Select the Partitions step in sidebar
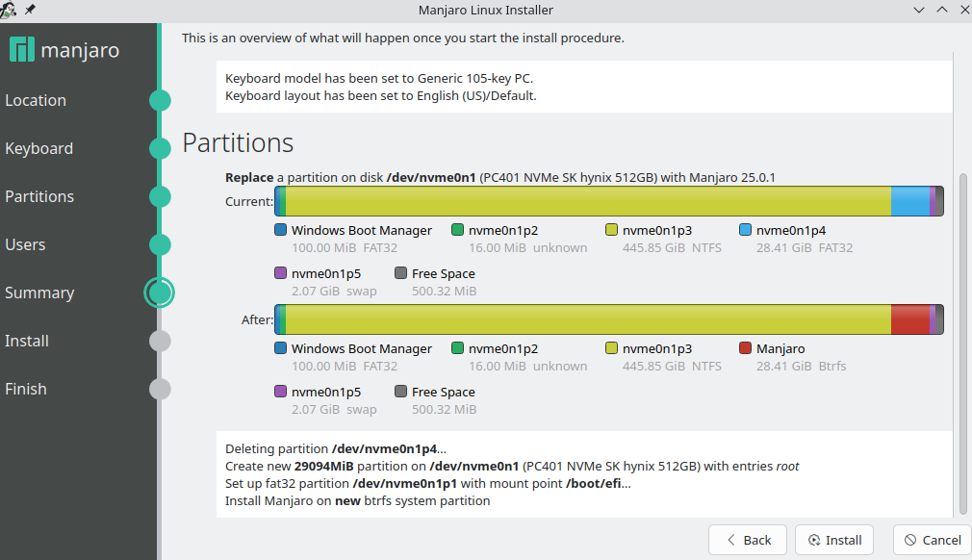972x560 pixels. pos(39,196)
